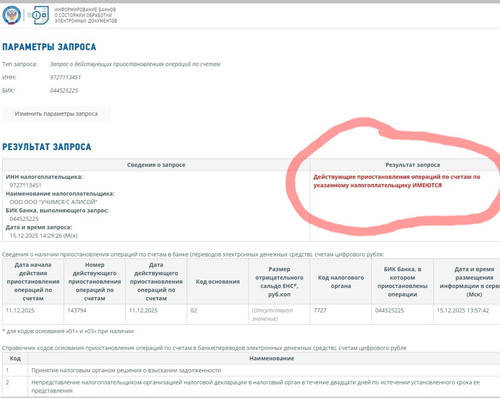Select the request type text about приостановлениях
This screenshot has width=500, height=398.
135,64
